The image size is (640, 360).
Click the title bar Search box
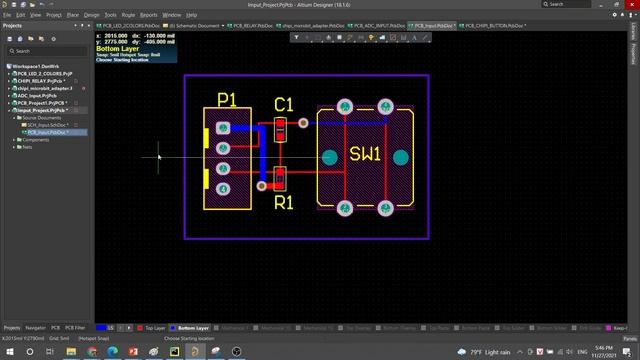click(x=566, y=4)
